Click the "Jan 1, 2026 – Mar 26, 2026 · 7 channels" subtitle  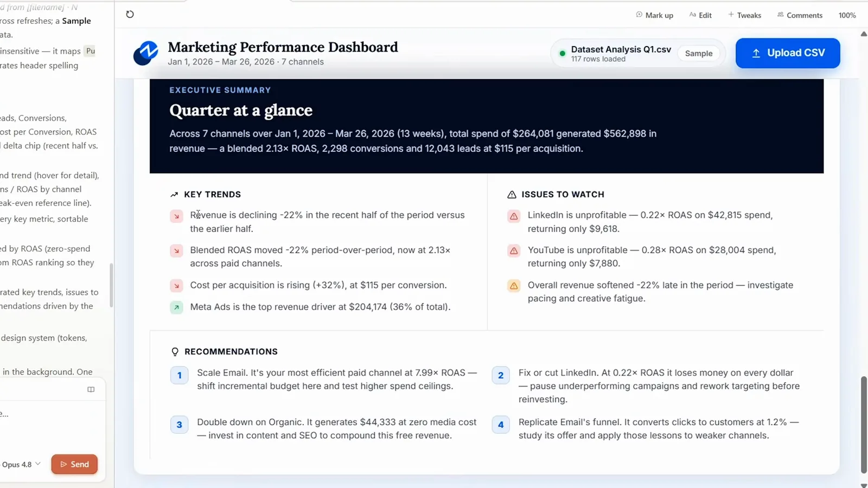click(x=246, y=62)
